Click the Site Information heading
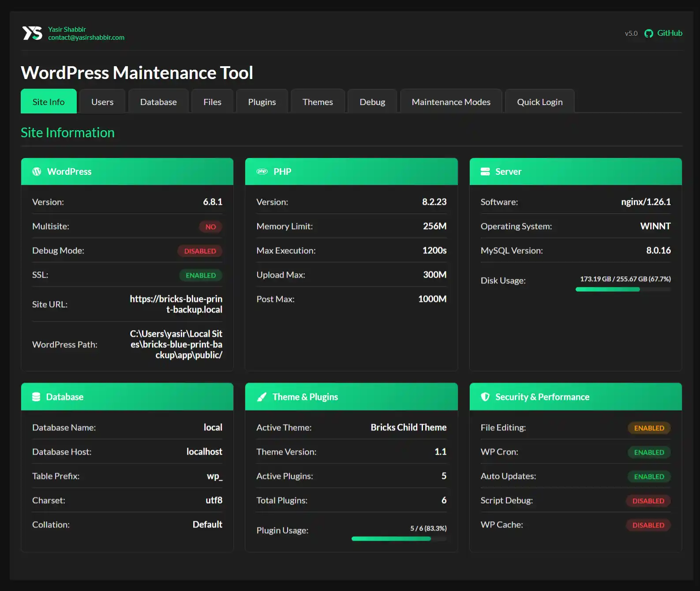 (x=67, y=132)
